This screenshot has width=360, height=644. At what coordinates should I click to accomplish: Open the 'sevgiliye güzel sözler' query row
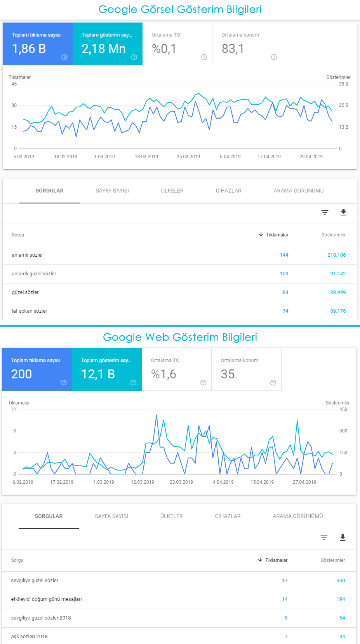point(179,581)
